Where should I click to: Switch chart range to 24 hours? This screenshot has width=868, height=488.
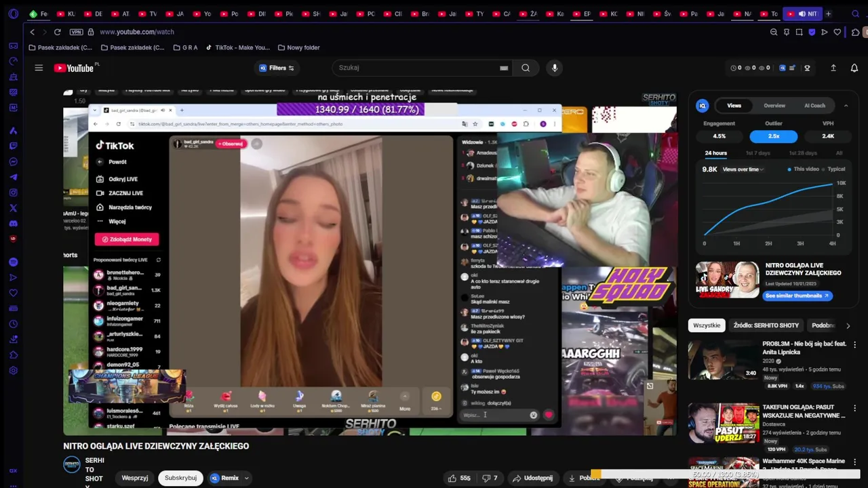click(x=715, y=153)
